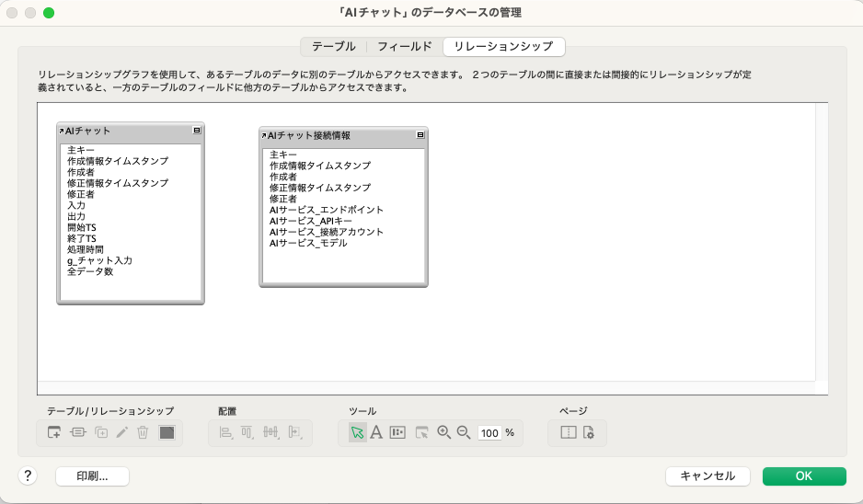Select 終了TS field in AIチャット table
863x504 pixels.
(x=82, y=238)
